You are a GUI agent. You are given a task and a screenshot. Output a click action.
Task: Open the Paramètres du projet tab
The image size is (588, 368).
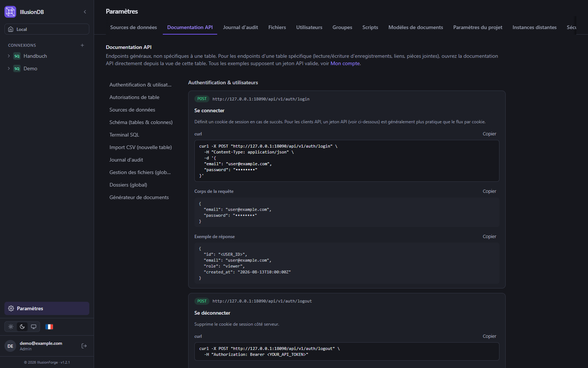tap(478, 27)
